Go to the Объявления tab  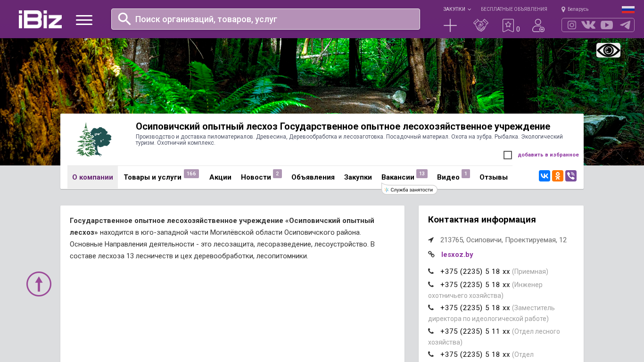(x=313, y=177)
